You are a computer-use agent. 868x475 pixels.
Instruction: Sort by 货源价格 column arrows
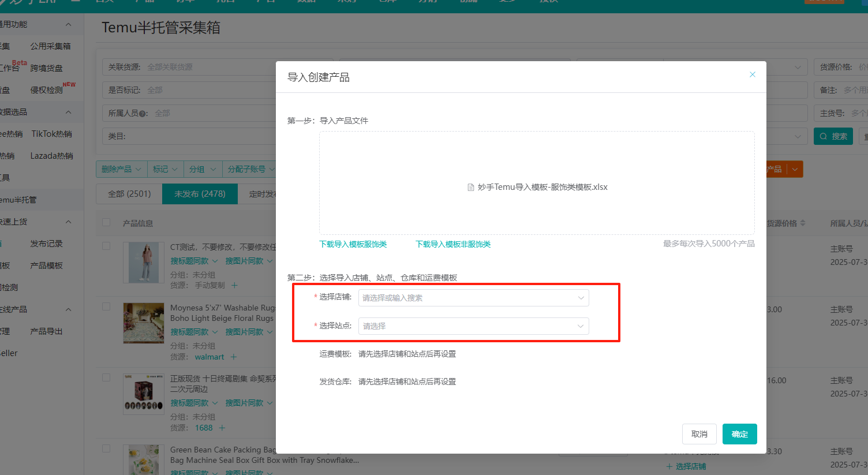(x=803, y=223)
